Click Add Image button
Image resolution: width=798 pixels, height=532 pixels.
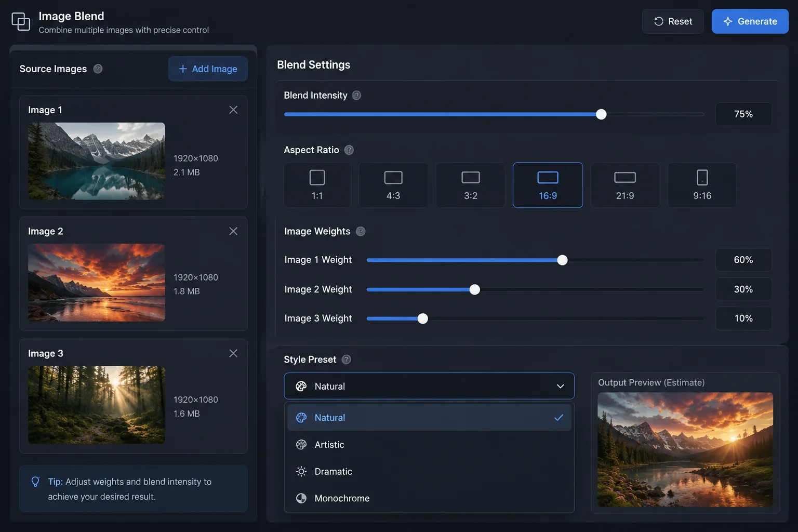click(x=208, y=69)
